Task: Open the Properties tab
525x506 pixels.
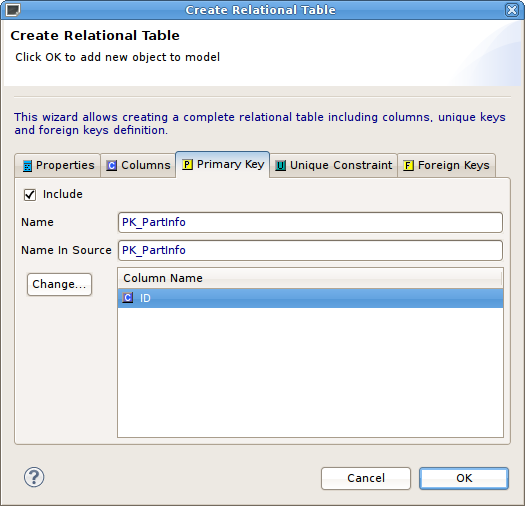Action: click(58, 165)
